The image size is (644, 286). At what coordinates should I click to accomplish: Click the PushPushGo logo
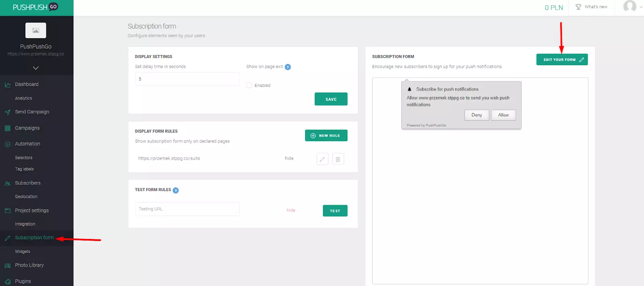click(x=35, y=7)
